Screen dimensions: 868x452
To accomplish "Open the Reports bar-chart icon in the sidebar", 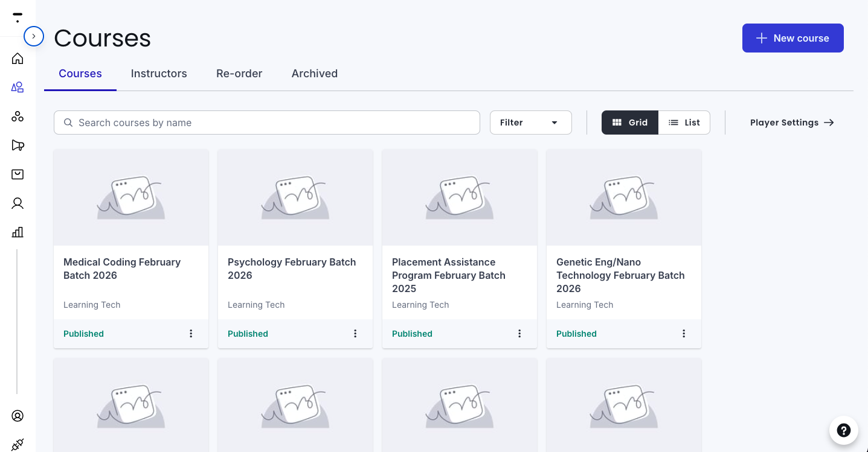I will 18,232.
